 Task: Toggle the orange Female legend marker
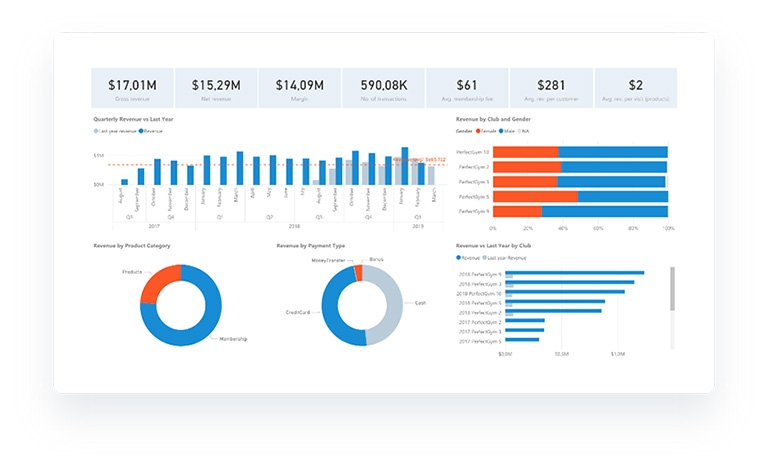click(x=478, y=131)
